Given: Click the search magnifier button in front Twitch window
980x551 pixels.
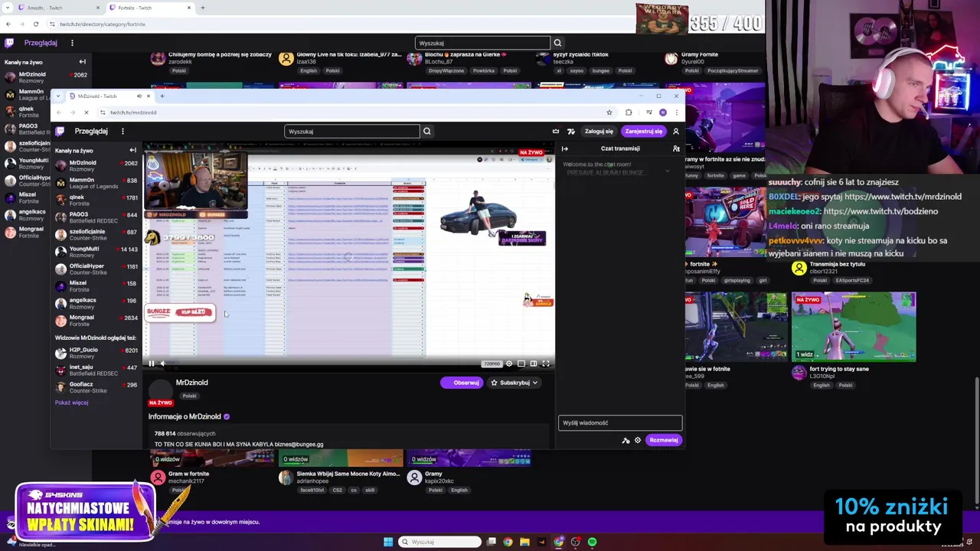Looking at the screenshot, I should [427, 131].
